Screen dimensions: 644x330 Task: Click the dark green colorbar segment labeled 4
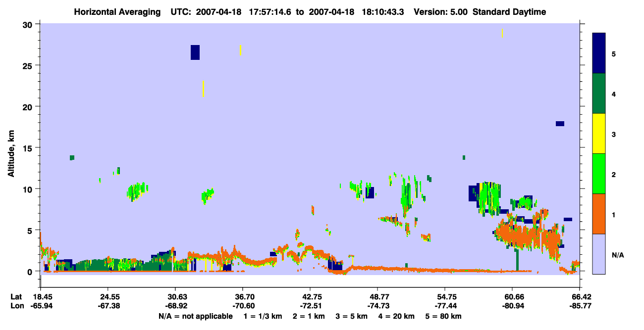point(599,94)
